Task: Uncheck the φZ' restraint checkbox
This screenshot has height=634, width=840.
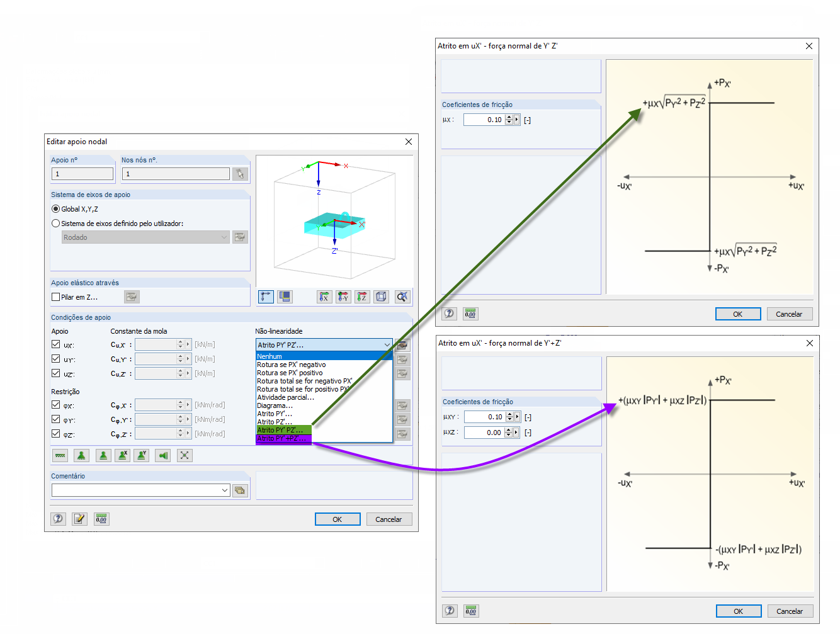Action: pos(56,434)
